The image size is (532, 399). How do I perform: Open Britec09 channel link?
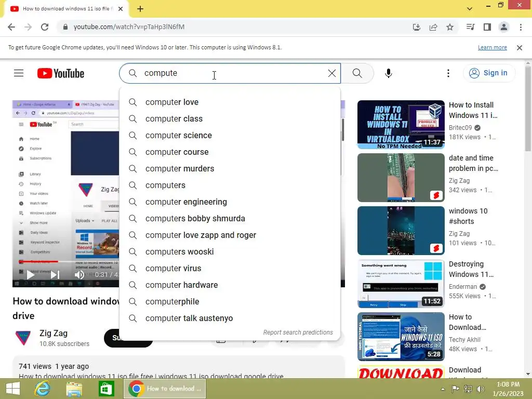[x=460, y=128]
